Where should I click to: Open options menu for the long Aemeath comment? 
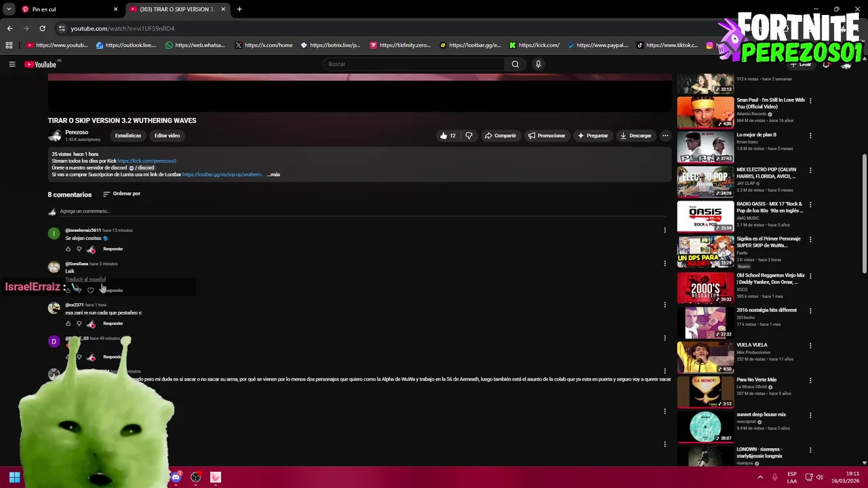pyautogui.click(x=665, y=371)
